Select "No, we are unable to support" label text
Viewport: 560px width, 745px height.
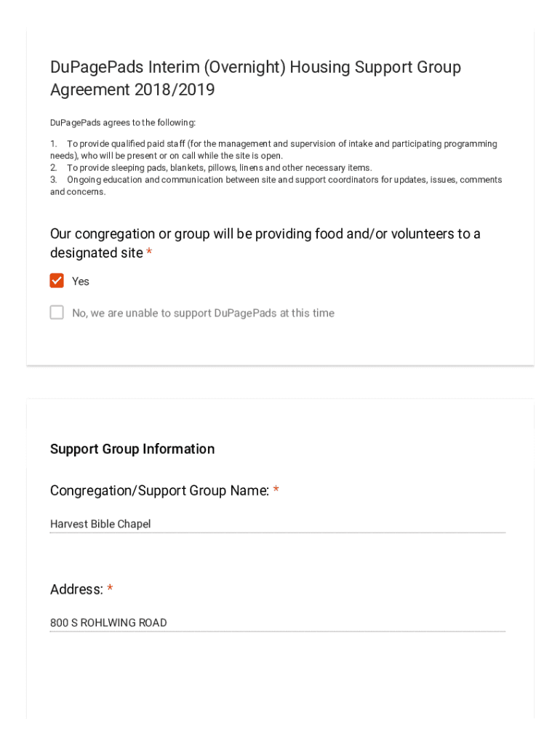(203, 314)
